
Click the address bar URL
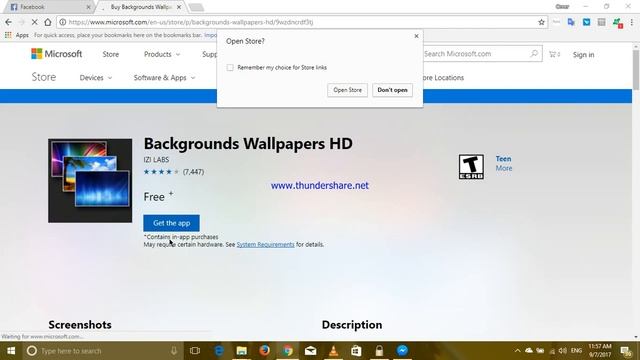click(x=191, y=22)
